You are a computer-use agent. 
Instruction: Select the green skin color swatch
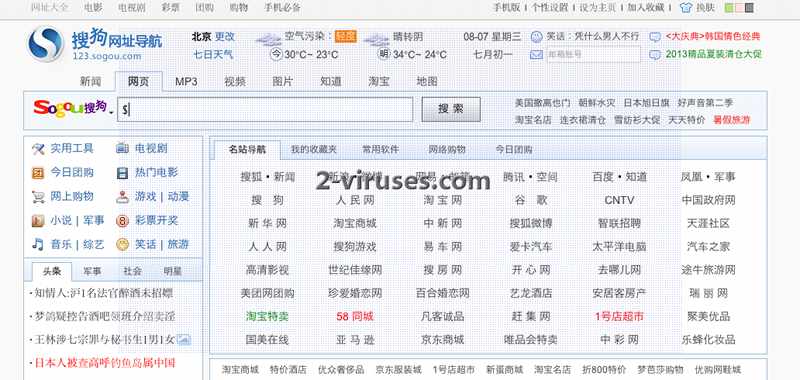pyautogui.click(x=729, y=8)
